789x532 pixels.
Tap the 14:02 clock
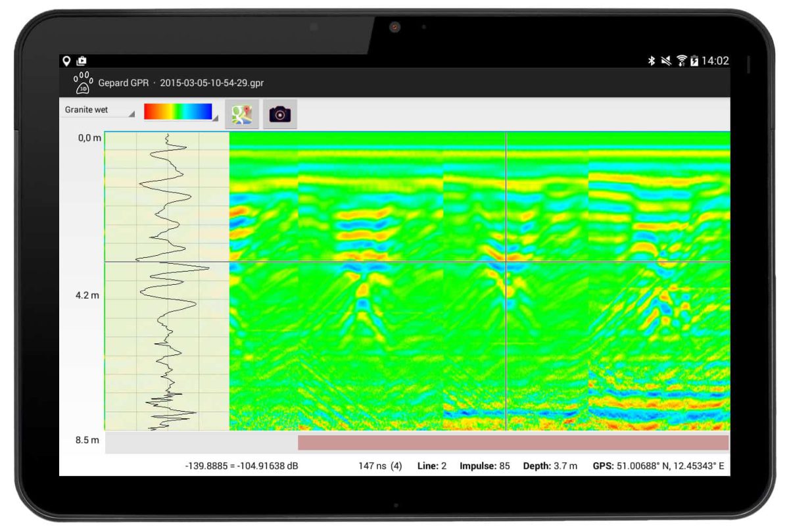[715, 60]
